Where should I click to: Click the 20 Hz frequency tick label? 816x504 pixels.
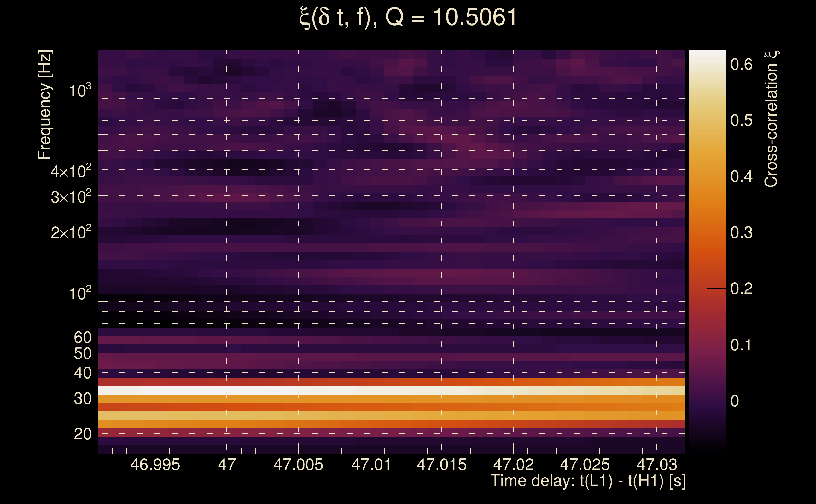[x=82, y=434]
